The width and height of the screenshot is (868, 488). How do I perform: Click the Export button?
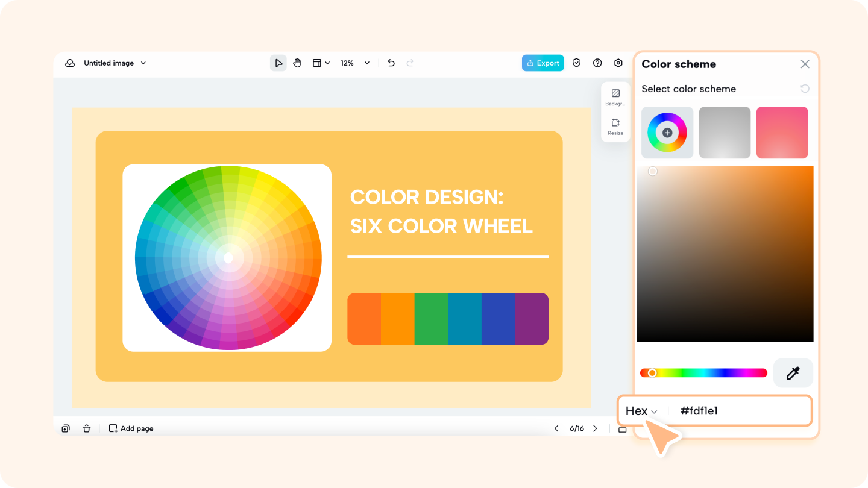tap(542, 63)
